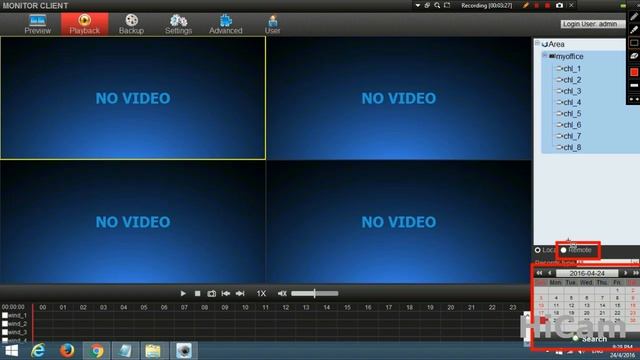Adjust the playback volume slider
This screenshot has height=360, width=640.
[315, 293]
